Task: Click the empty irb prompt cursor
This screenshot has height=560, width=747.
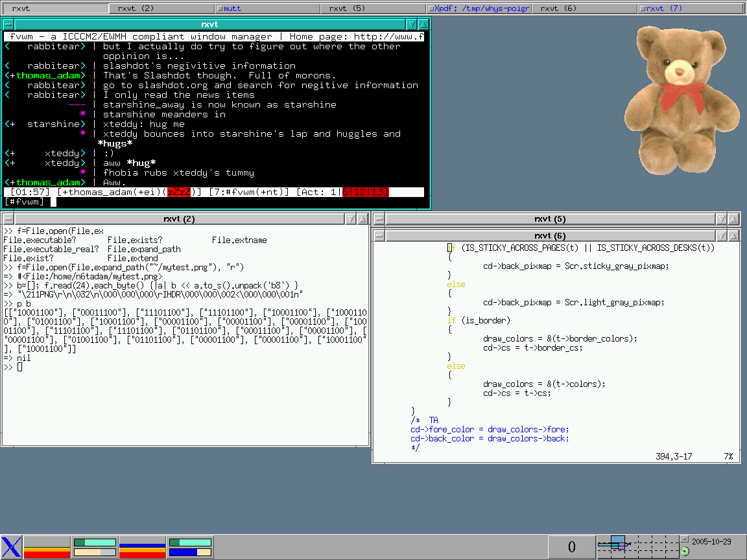Action: tap(19, 367)
